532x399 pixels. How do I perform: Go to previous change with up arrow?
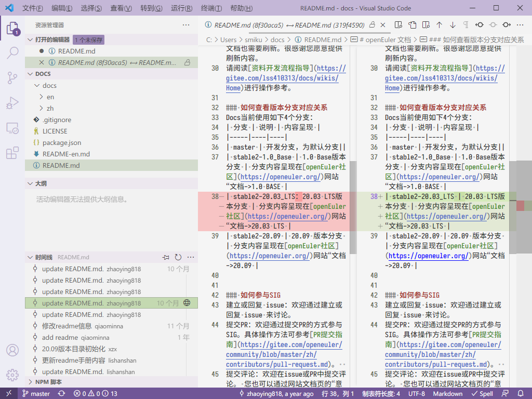point(440,25)
